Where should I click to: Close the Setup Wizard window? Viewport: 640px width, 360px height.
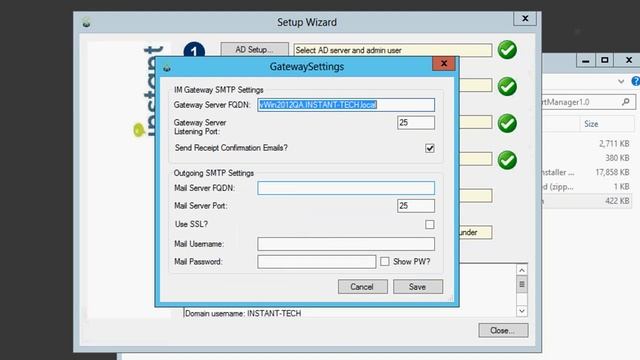pos(525,18)
